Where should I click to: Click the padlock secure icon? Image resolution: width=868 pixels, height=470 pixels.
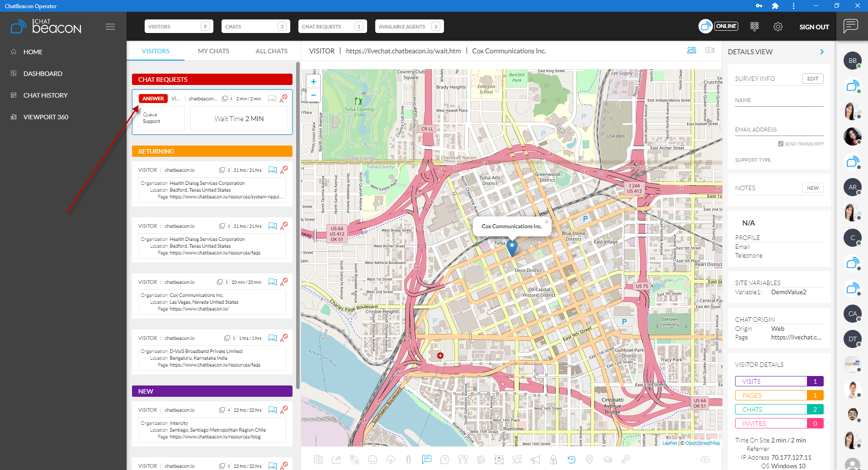point(553,460)
